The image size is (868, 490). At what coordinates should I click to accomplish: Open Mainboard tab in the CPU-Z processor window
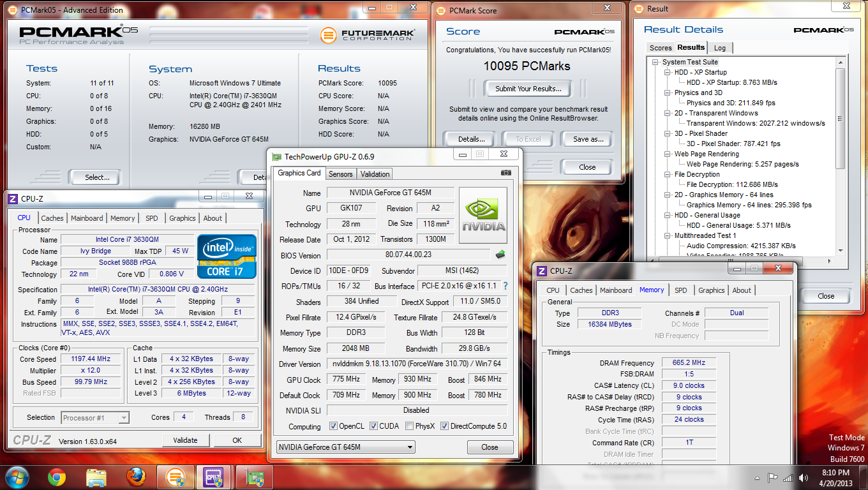(87, 218)
